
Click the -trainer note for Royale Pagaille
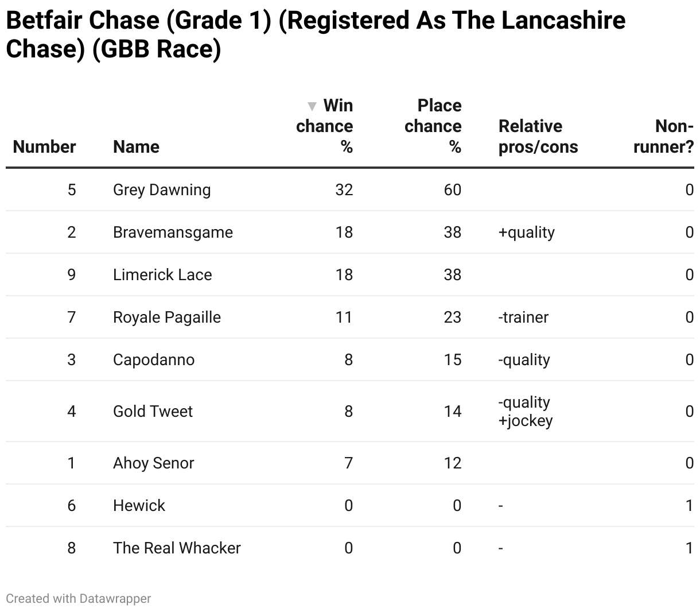(x=523, y=317)
